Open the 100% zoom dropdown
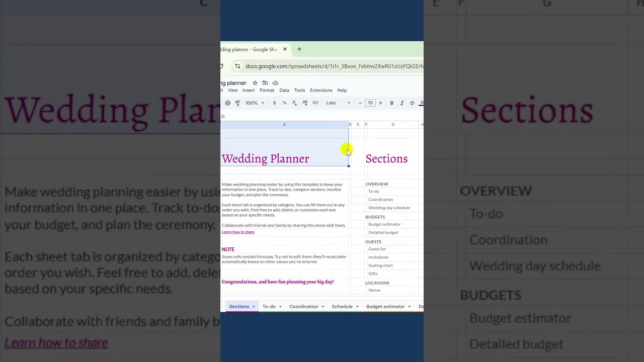 tap(255, 103)
